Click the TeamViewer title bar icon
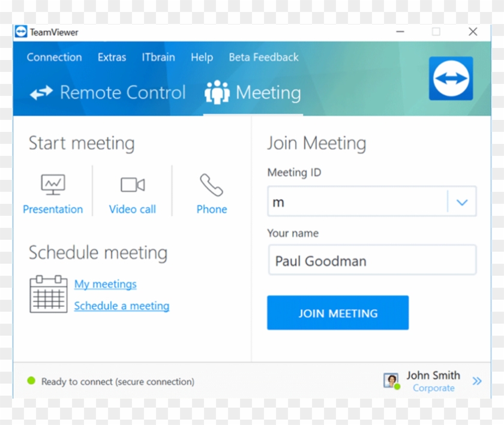 click(22, 32)
